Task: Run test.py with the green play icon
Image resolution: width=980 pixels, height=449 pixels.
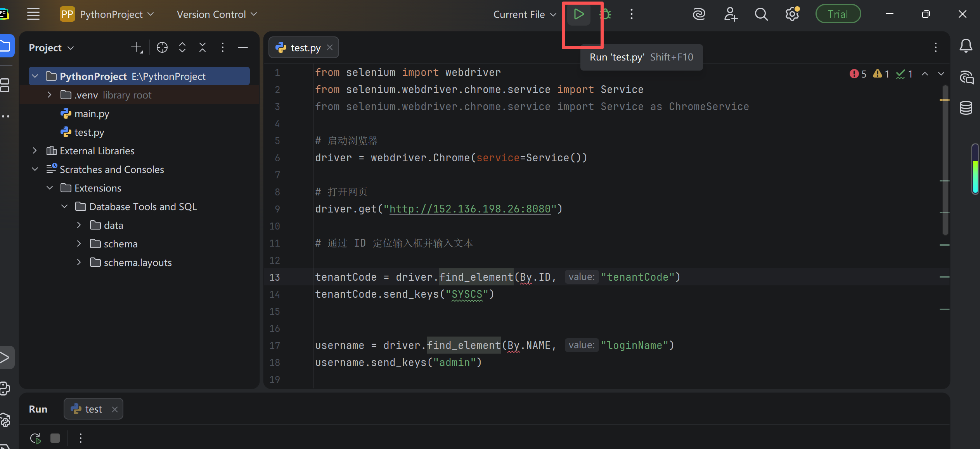Action: [x=578, y=14]
